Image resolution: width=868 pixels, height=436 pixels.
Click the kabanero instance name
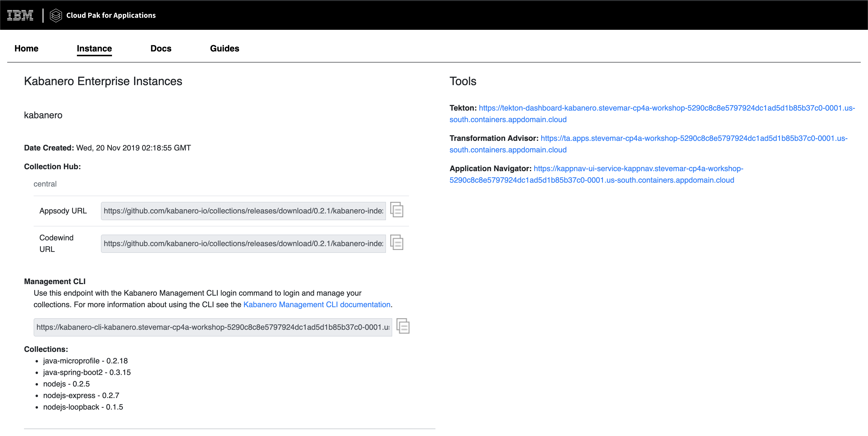coord(43,115)
